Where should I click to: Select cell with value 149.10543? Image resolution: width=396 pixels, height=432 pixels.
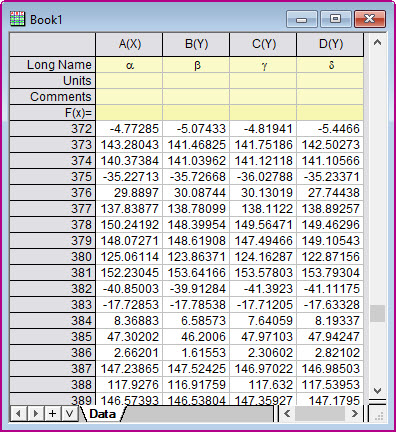330,241
